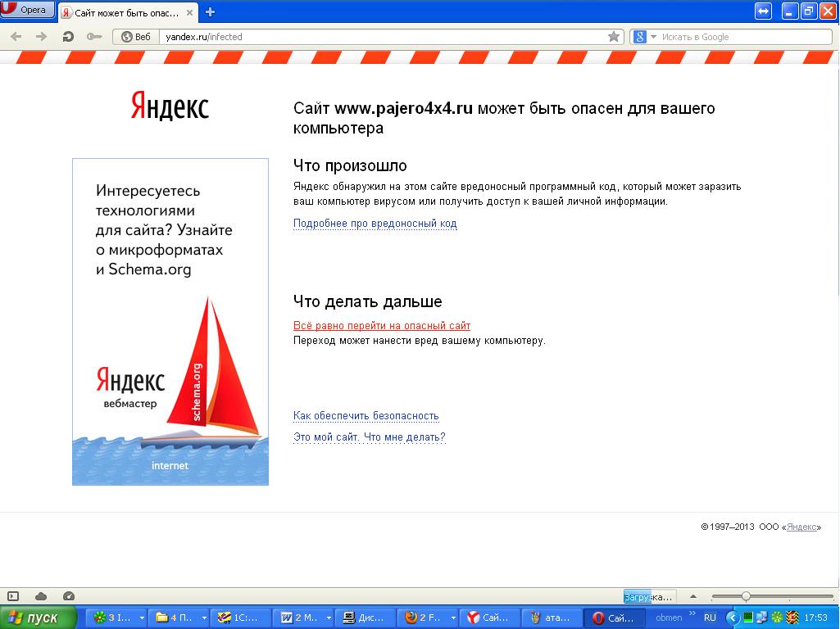Expand the Firefox taskbar group dropdown
Viewport: 840px width, 629px height.
click(x=452, y=618)
